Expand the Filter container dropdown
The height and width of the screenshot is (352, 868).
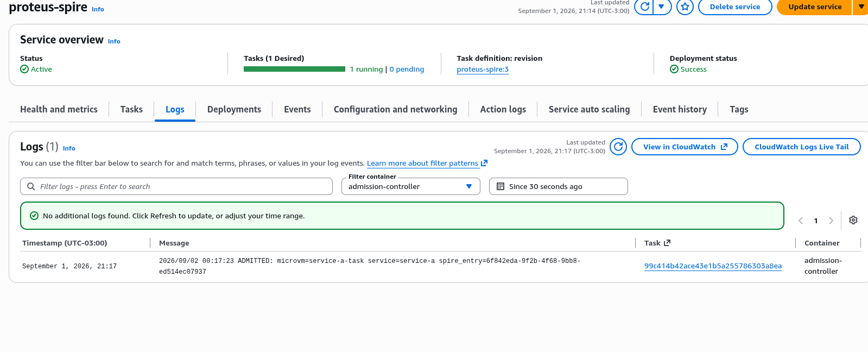click(411, 186)
